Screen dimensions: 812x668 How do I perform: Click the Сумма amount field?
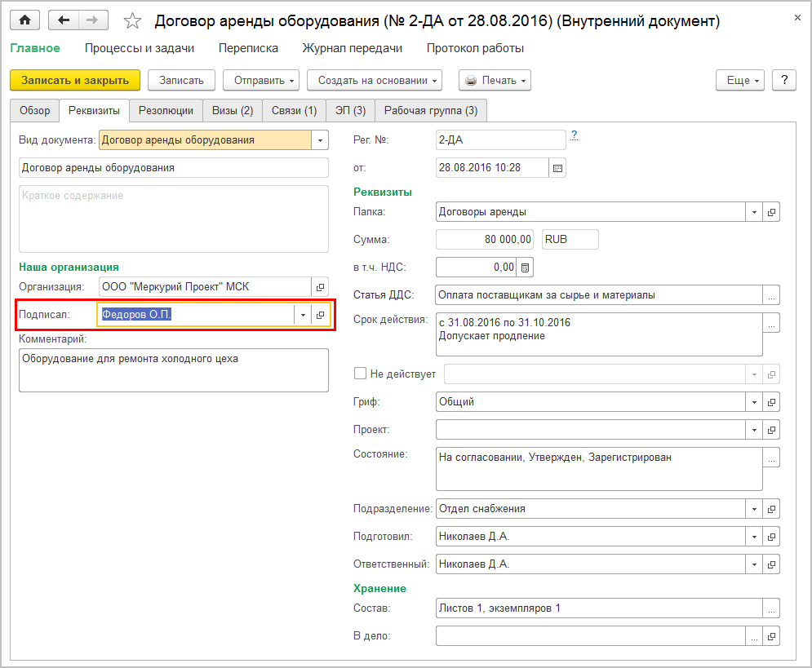click(485, 240)
